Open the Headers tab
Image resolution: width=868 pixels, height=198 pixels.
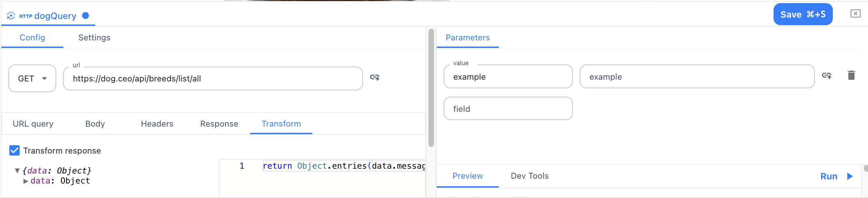[x=157, y=124]
